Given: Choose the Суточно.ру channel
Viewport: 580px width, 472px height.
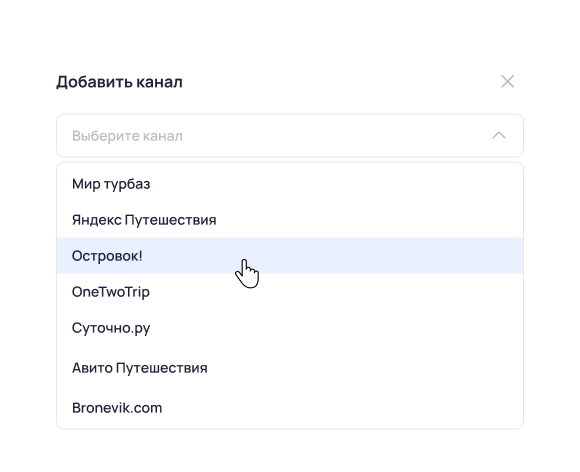Looking at the screenshot, I should [290, 328].
